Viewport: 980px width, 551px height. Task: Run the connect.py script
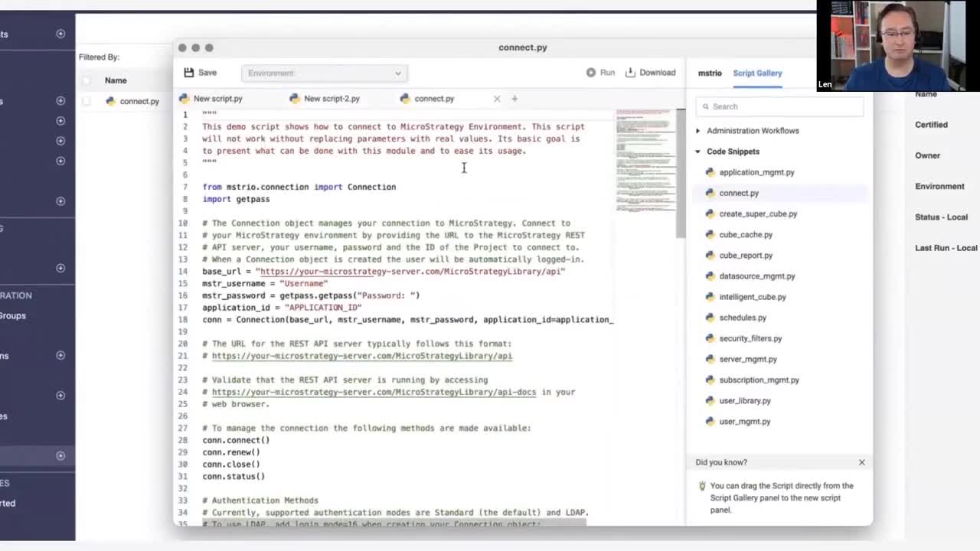pyautogui.click(x=601, y=73)
